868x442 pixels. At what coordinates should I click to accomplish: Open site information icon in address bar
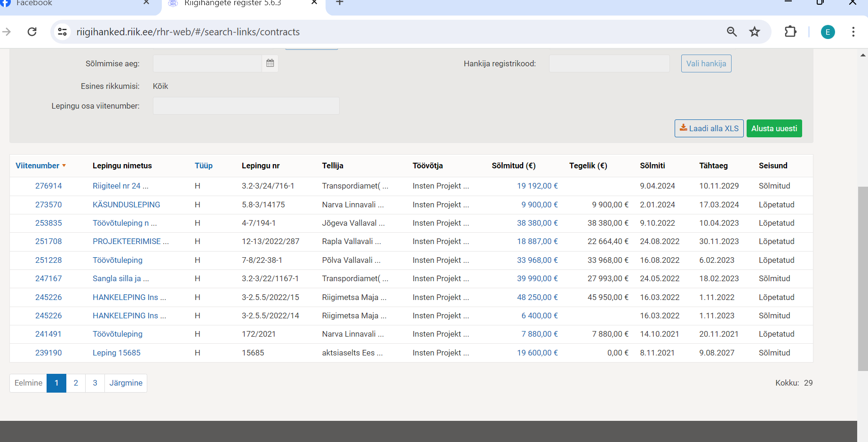click(62, 32)
